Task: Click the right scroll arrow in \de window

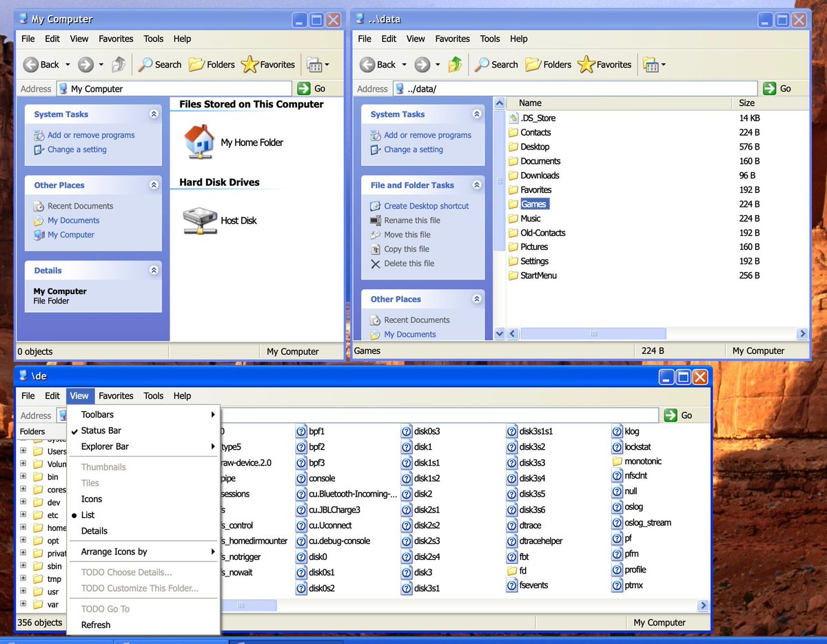Action: (703, 606)
